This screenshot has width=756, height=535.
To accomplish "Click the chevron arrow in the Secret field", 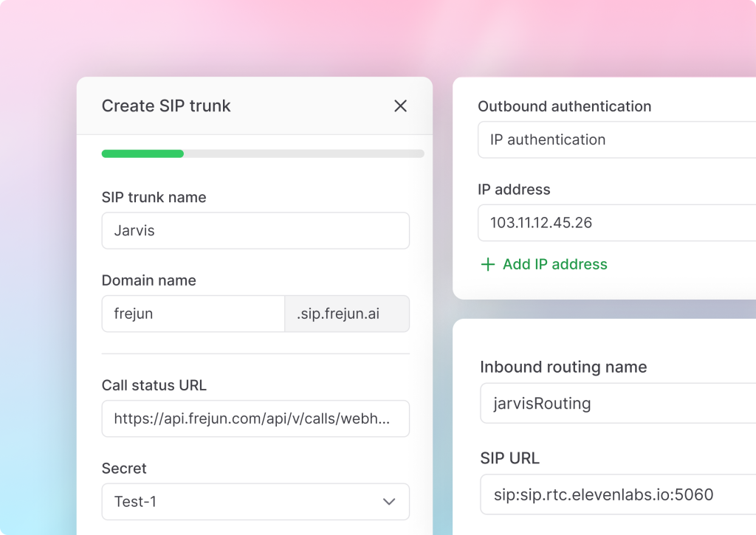I will click(389, 502).
